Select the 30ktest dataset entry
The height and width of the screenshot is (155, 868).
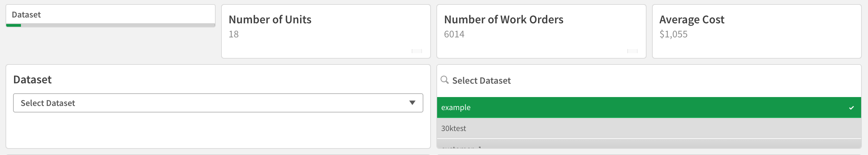[x=454, y=128]
